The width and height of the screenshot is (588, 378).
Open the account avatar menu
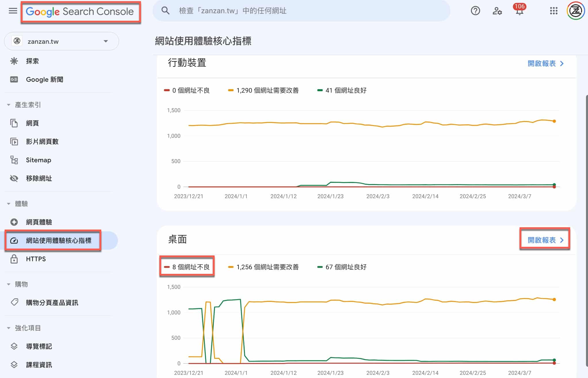click(x=576, y=11)
